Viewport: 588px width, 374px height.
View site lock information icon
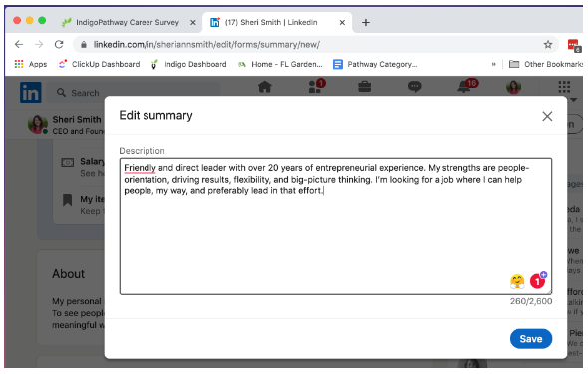point(84,45)
